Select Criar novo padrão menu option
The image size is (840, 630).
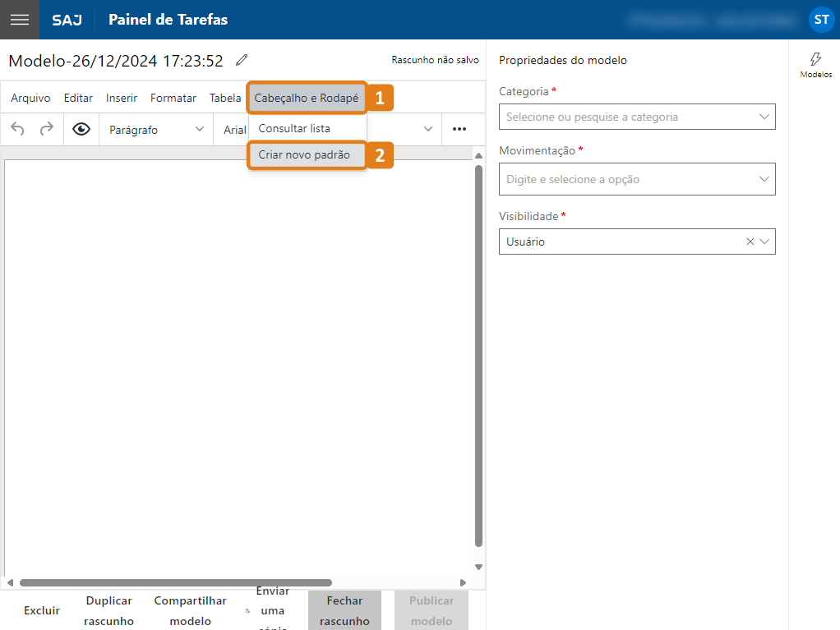pyautogui.click(x=304, y=154)
